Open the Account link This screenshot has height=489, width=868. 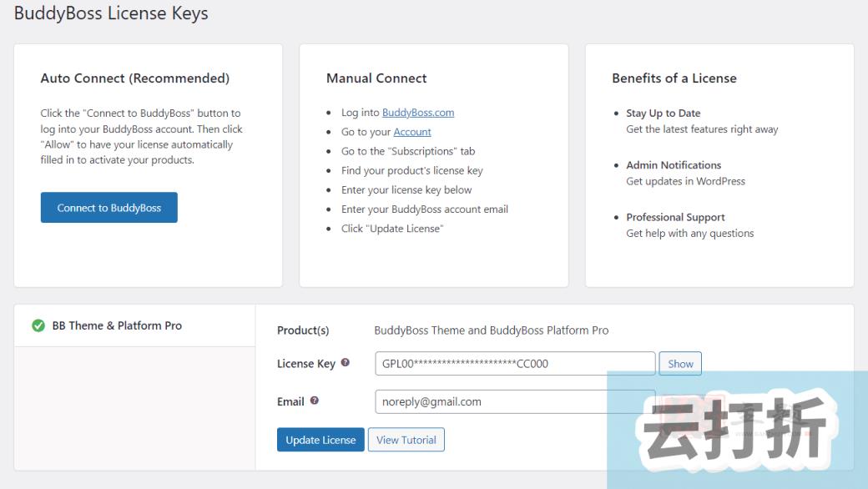tap(411, 132)
